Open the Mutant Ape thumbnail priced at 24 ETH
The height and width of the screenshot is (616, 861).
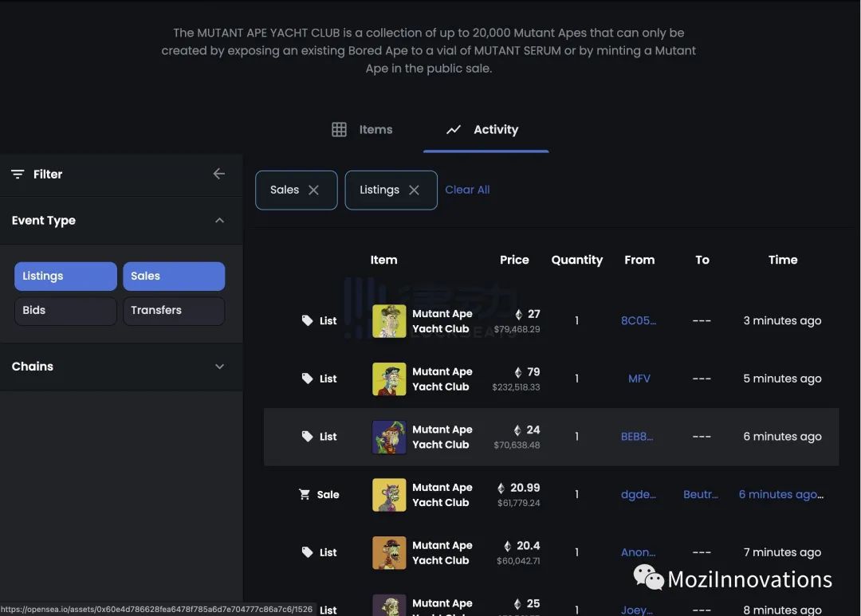pyautogui.click(x=389, y=437)
